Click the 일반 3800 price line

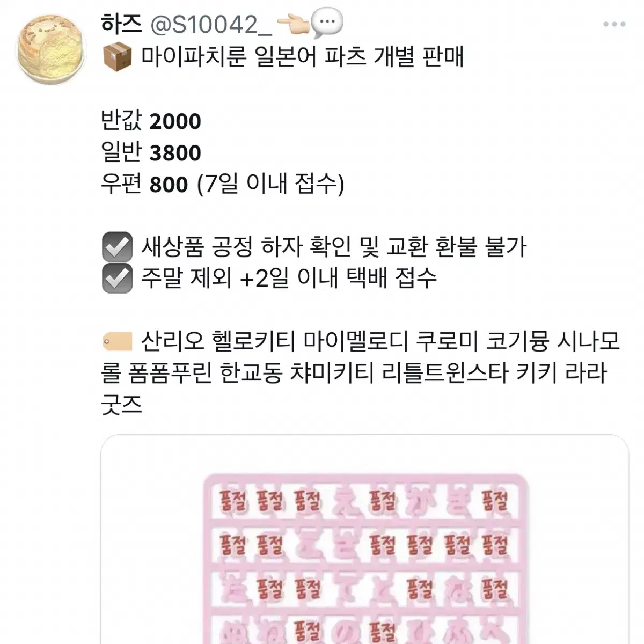coord(151,152)
